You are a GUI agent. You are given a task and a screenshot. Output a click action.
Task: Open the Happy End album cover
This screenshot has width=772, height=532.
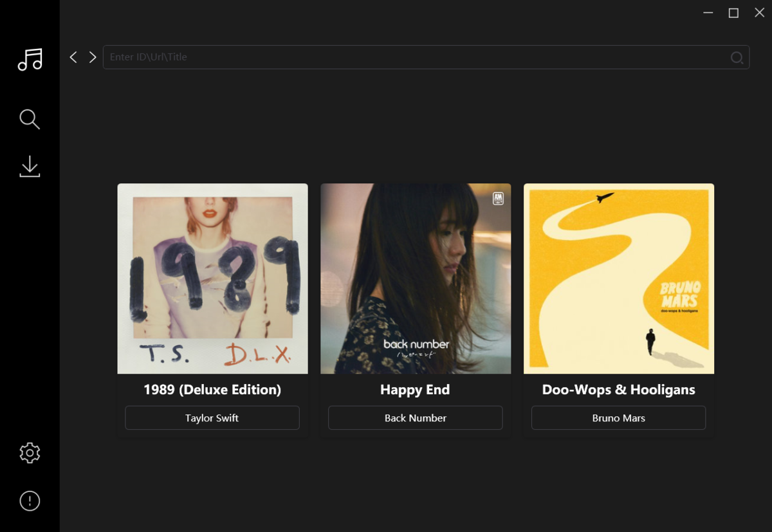415,278
